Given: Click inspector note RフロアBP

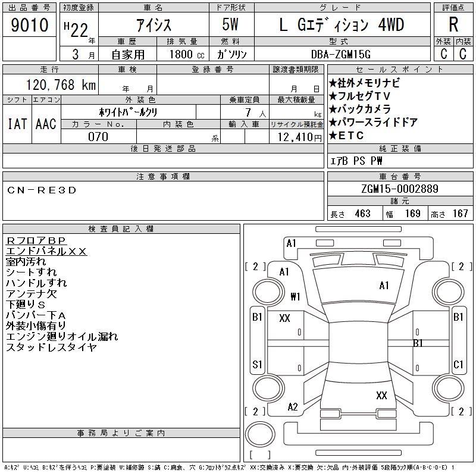Looking at the screenshot, I should 36,241.
